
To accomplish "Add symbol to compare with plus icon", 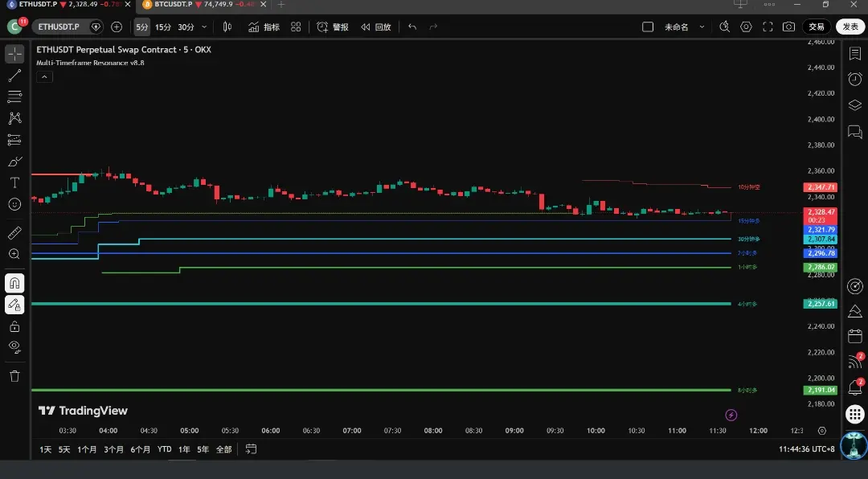I will (x=117, y=27).
